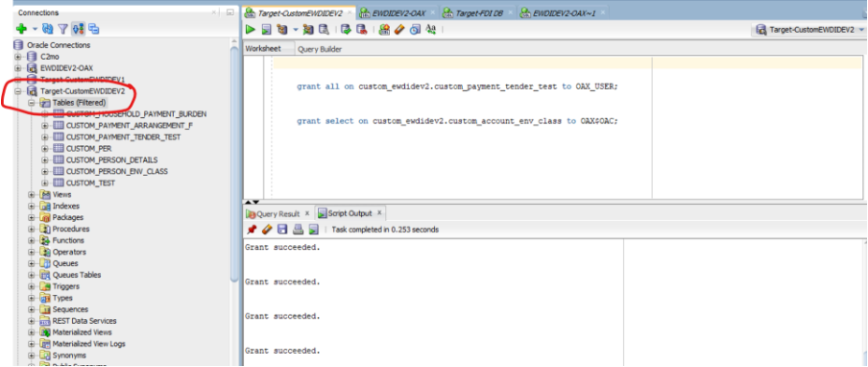This screenshot has height=367, width=868.
Task: Collapse the Tables (Filtered) node
Action: tap(32, 103)
